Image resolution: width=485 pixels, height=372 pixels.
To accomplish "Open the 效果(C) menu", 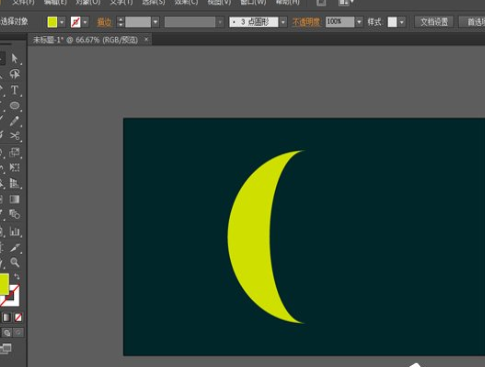I will click(186, 2).
